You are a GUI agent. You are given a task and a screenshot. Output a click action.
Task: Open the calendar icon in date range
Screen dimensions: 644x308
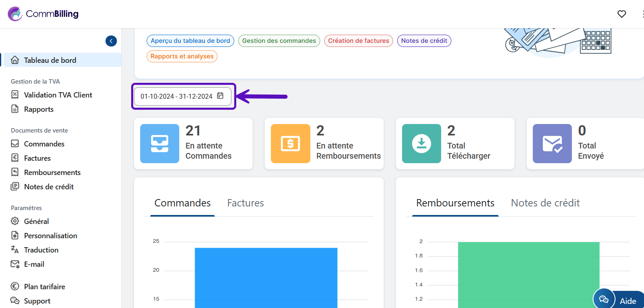click(220, 96)
